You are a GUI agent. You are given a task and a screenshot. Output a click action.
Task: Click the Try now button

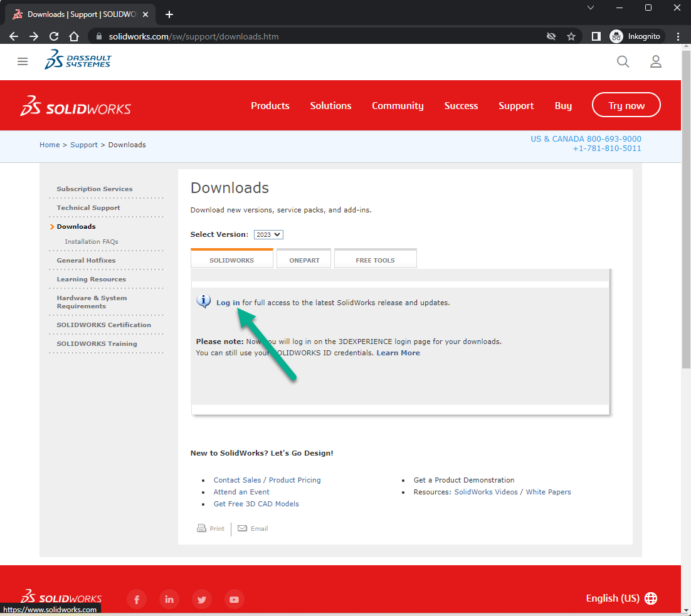[626, 105]
